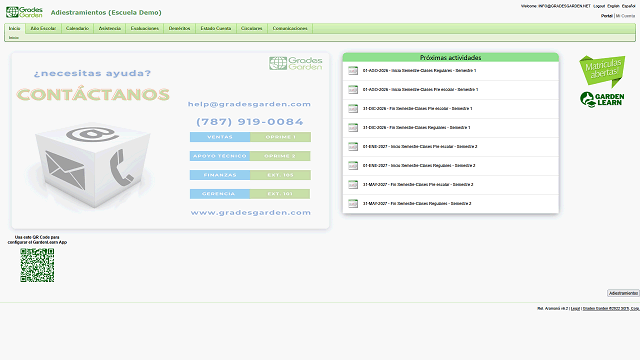Open calendar icon for 31-MAY Pre-escolar Semestre 2
This screenshot has width=640, height=360.
(x=353, y=184)
